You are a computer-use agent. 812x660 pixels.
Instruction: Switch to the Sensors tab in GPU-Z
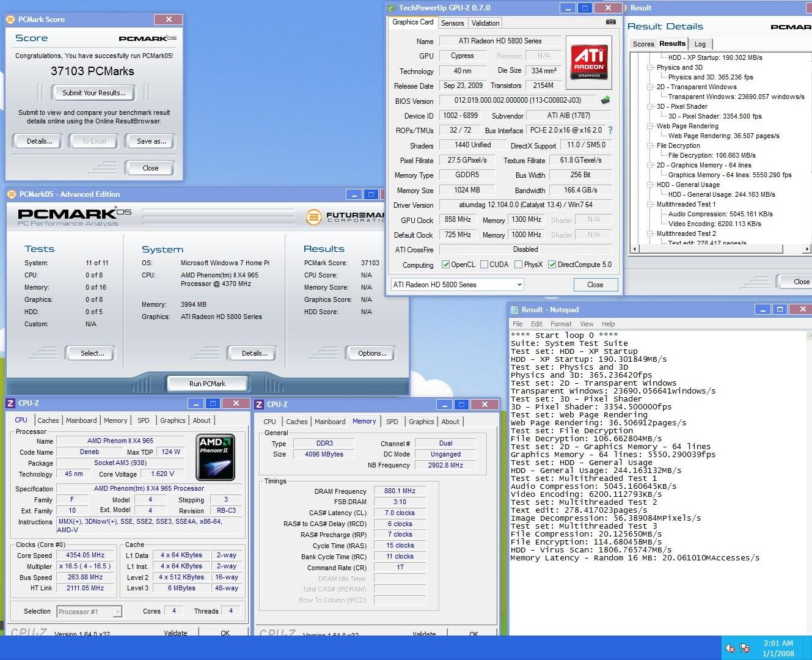[453, 23]
